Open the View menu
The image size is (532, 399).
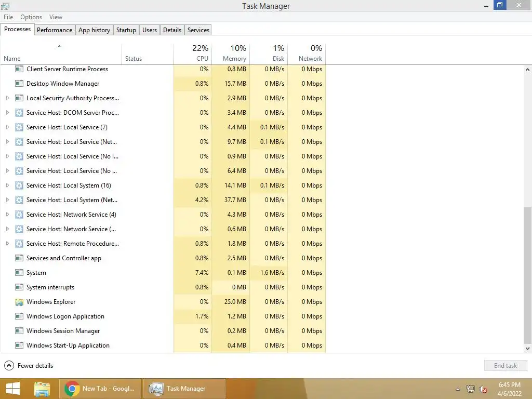[x=56, y=17]
